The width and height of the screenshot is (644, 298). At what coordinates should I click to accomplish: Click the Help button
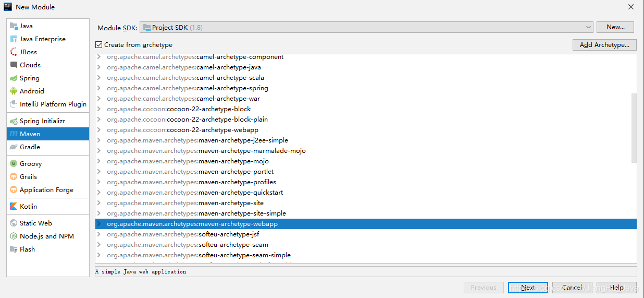tap(617, 288)
